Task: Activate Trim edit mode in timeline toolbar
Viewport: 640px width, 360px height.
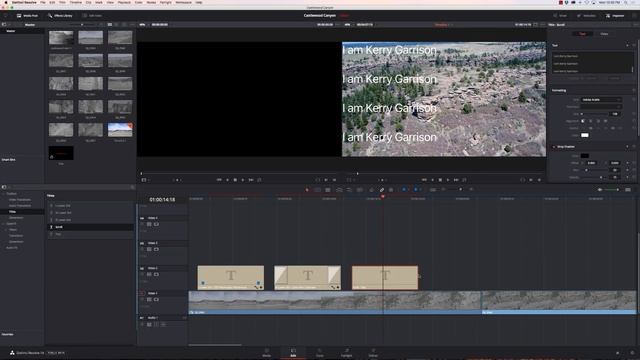Action: pos(318,190)
